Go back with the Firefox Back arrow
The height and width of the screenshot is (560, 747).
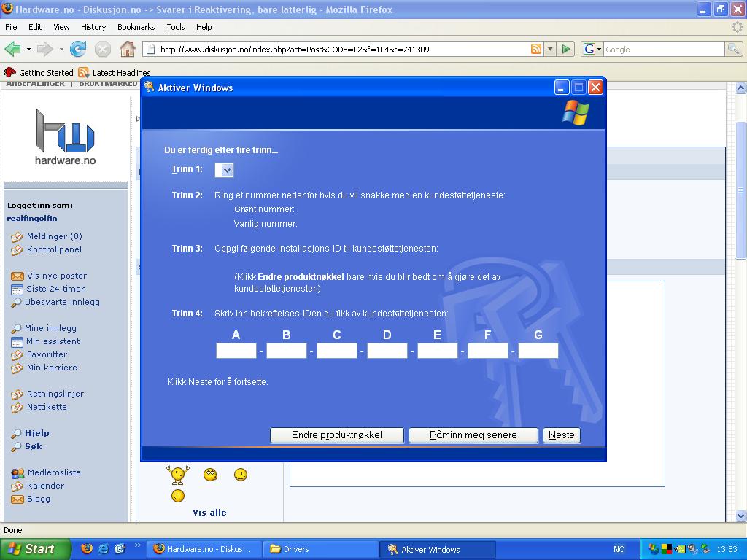pyautogui.click(x=12, y=49)
